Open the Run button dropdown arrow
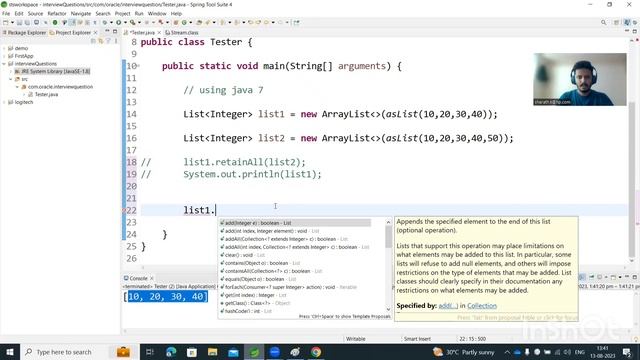This screenshot has height=360, width=640. pyautogui.click(x=125, y=22)
